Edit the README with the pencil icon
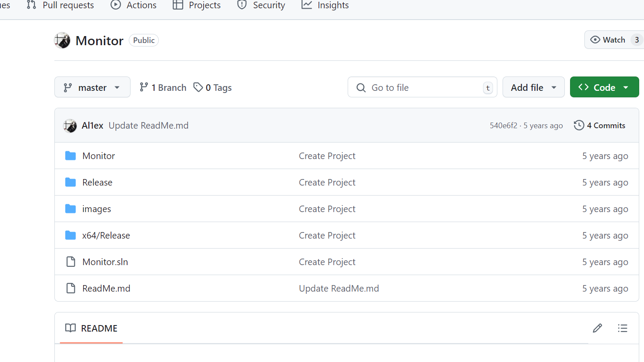This screenshot has width=644, height=362. tap(597, 328)
